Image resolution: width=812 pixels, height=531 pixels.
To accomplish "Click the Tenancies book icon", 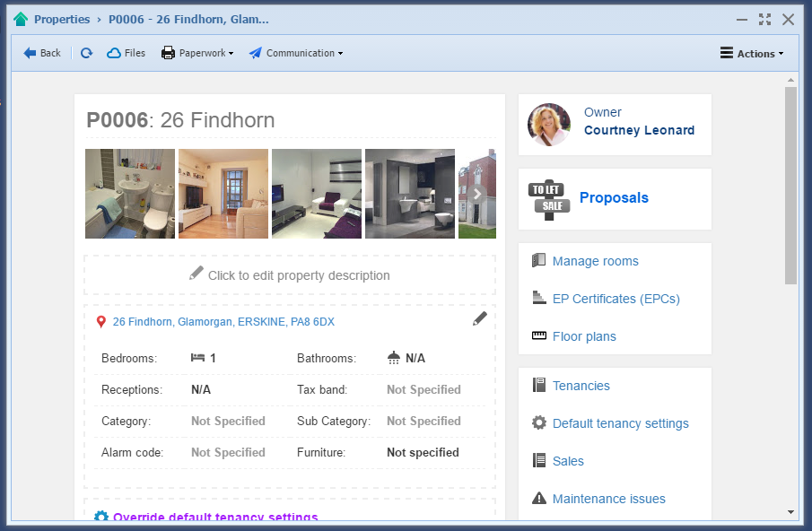I will pyautogui.click(x=539, y=385).
